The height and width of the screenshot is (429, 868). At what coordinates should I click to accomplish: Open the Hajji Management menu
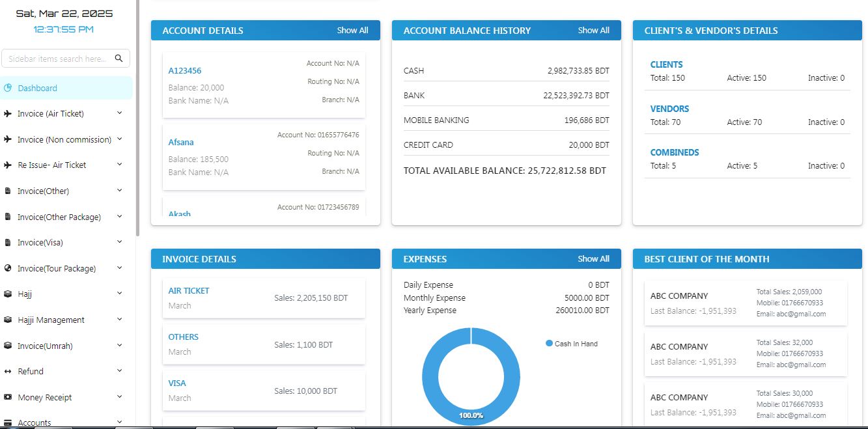pos(66,320)
